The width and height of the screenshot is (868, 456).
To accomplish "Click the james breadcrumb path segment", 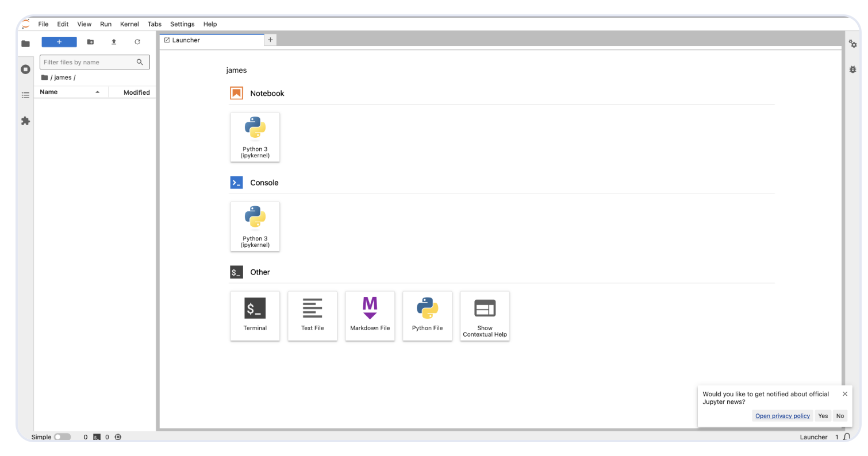I will tap(63, 78).
